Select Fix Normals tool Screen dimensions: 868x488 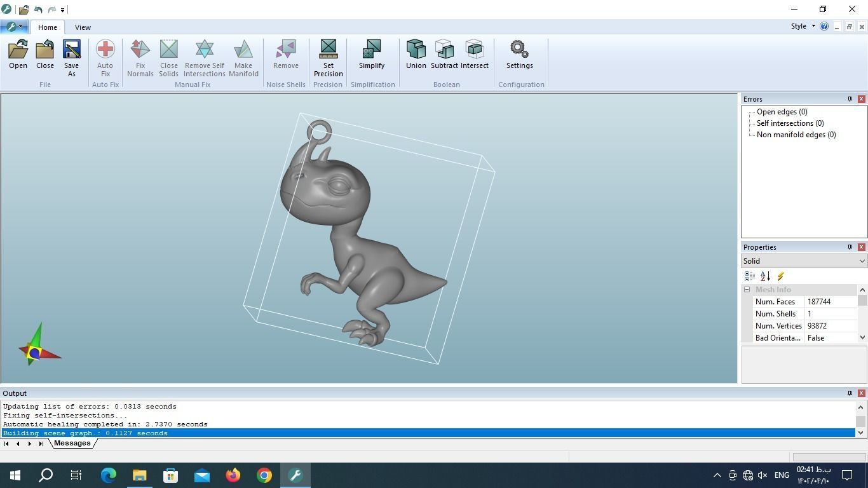pos(140,58)
